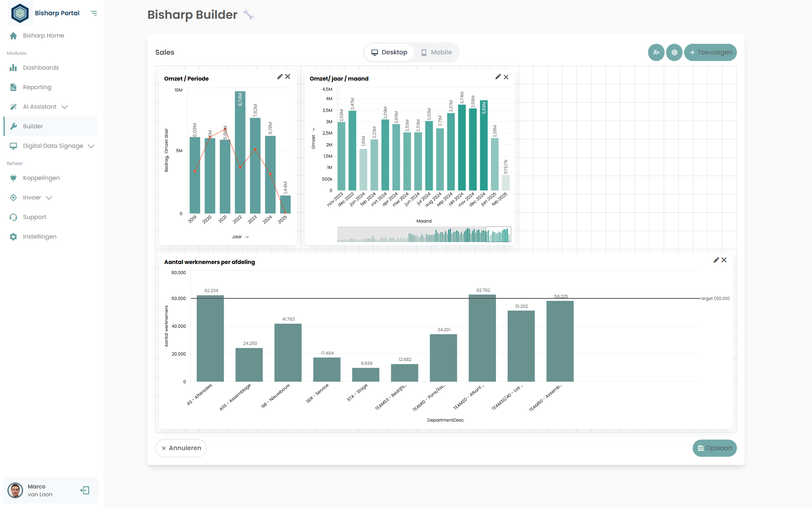Viewport: 812px width, 508px height.
Task: Switch to Mobile layout view
Action: [x=436, y=52]
